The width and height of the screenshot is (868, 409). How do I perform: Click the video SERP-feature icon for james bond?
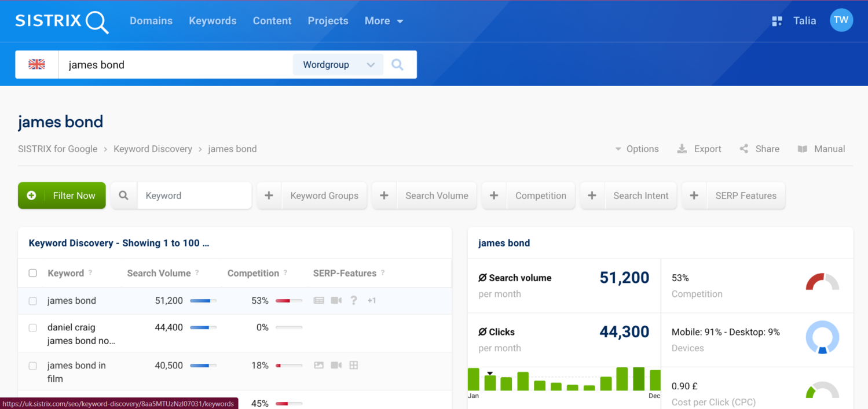tap(336, 300)
